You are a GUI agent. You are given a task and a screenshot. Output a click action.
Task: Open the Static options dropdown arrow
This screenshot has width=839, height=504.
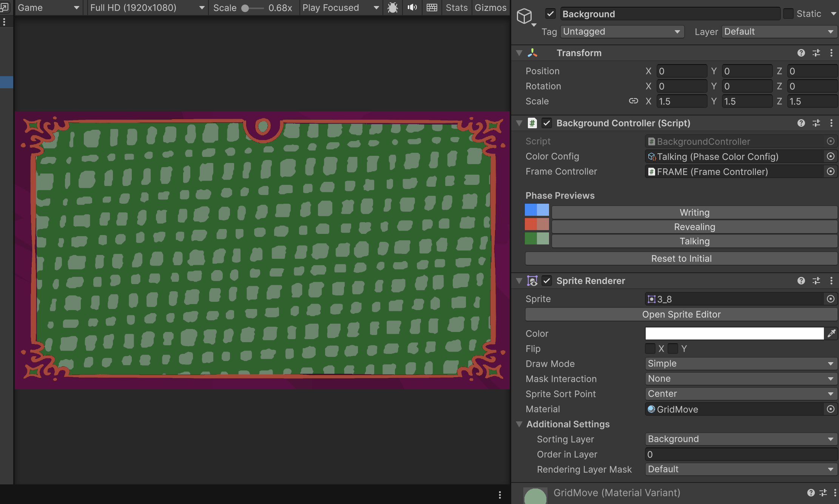(833, 14)
